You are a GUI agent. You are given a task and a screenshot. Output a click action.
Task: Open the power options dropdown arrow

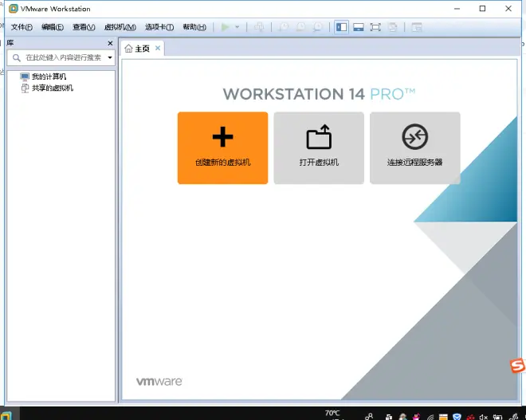[237, 27]
